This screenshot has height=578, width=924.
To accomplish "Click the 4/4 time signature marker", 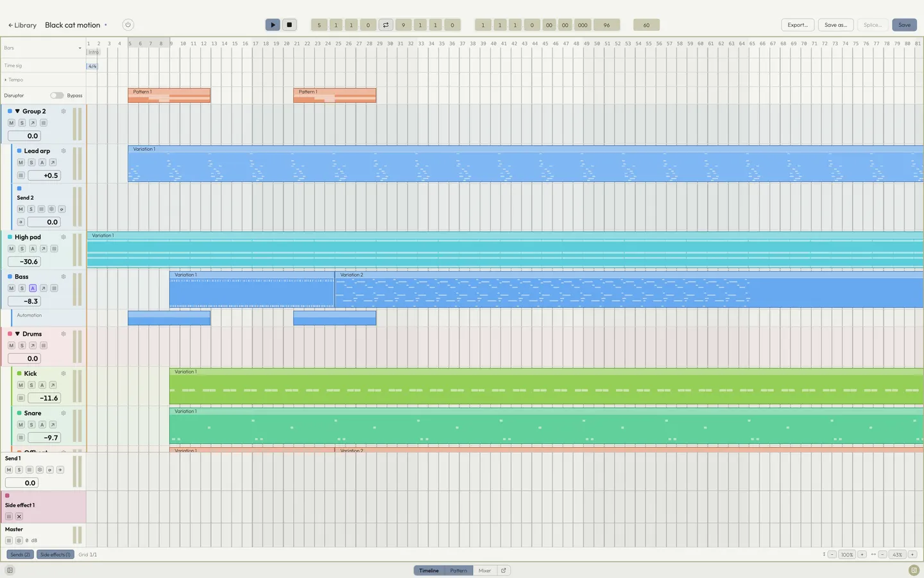I will (x=92, y=66).
